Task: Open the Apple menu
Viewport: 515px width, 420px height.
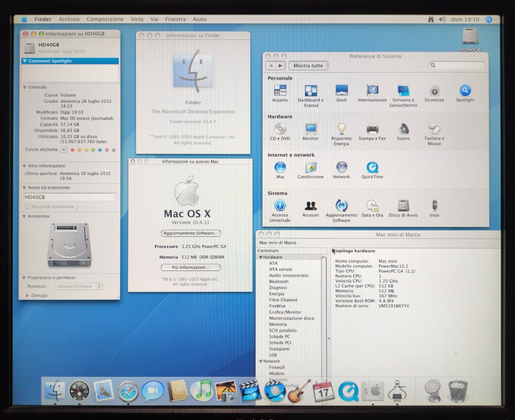Action: [24, 19]
